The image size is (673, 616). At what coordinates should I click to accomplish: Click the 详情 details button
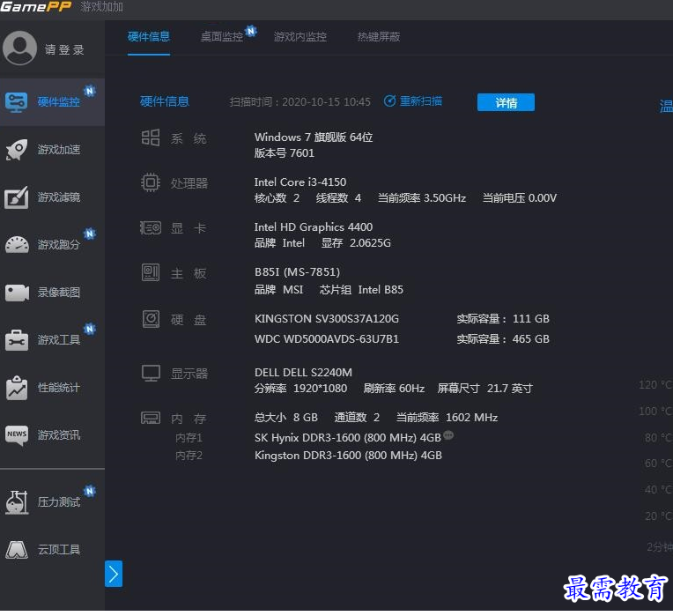(x=506, y=102)
